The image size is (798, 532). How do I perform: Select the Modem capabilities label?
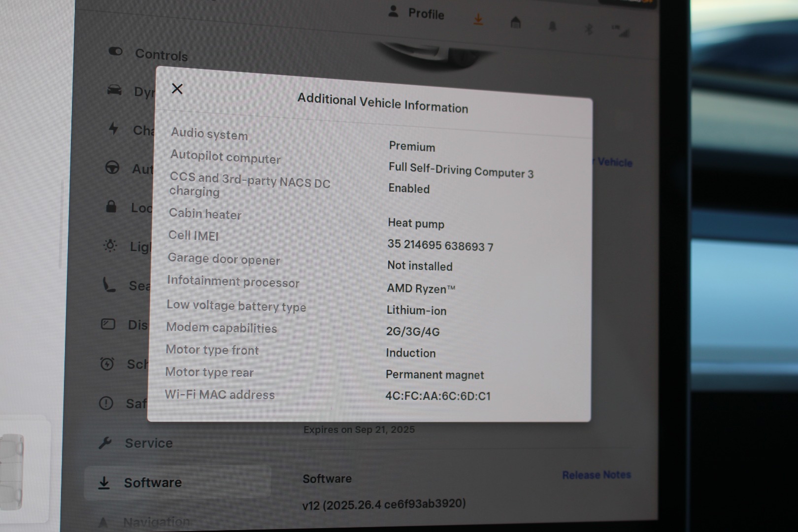click(x=221, y=328)
